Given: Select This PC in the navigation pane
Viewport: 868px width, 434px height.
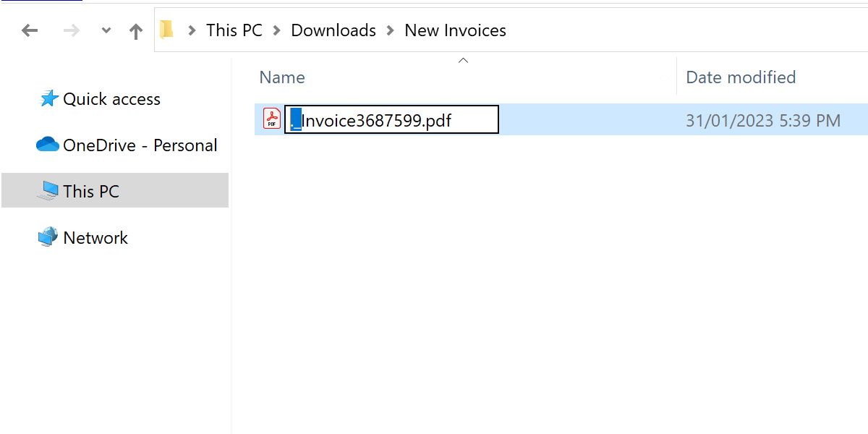Looking at the screenshot, I should tap(90, 191).
